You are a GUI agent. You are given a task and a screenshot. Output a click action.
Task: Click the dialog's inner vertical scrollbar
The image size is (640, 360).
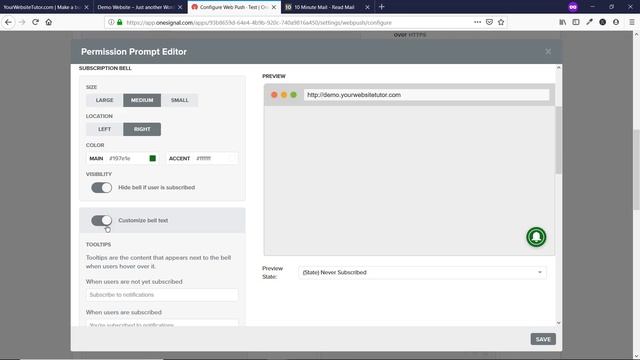tap(558, 140)
